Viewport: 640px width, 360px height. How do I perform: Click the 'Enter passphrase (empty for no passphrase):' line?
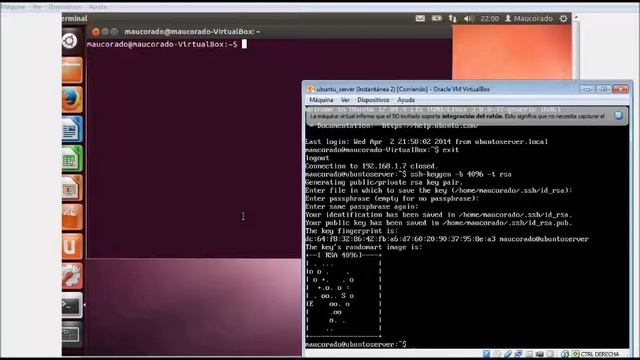point(392,198)
